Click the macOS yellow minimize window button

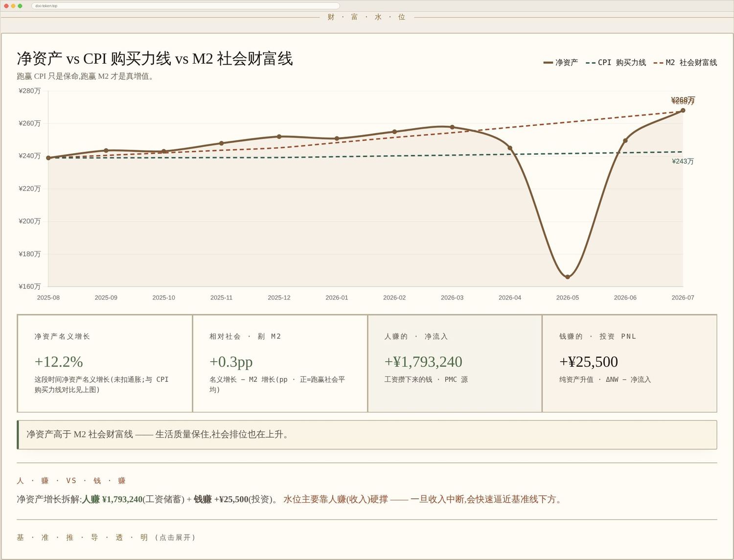(x=13, y=6)
